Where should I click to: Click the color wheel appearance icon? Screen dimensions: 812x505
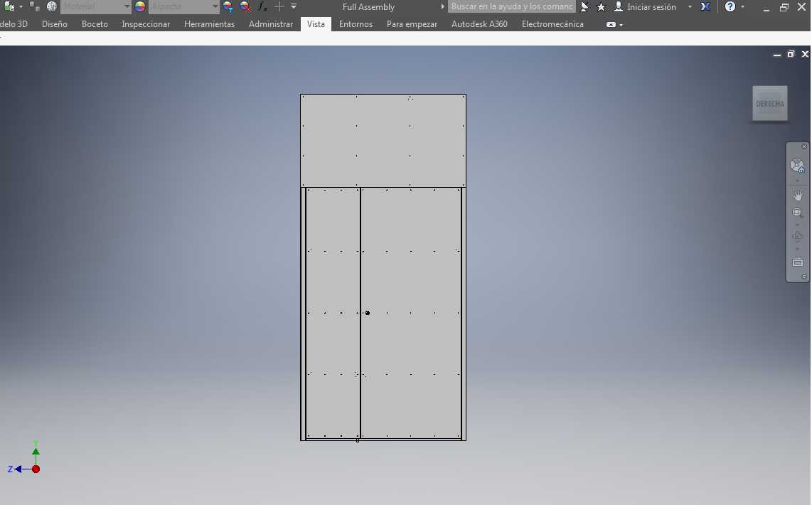pyautogui.click(x=140, y=6)
